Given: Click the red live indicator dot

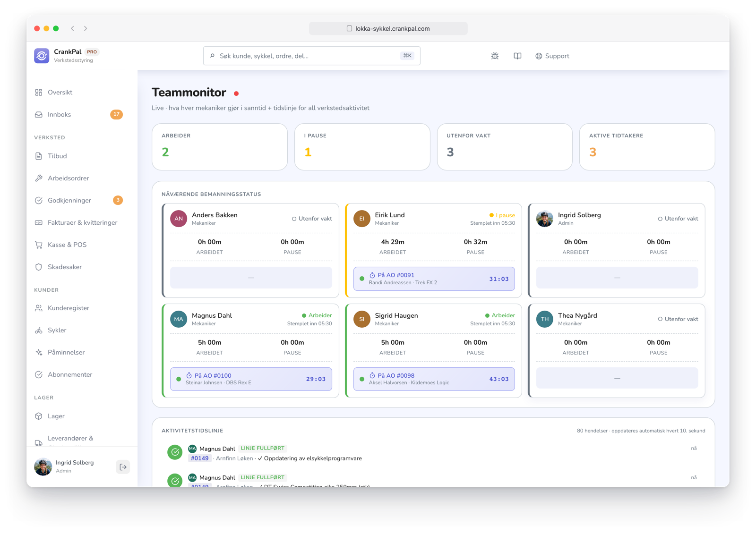Looking at the screenshot, I should pyautogui.click(x=236, y=93).
